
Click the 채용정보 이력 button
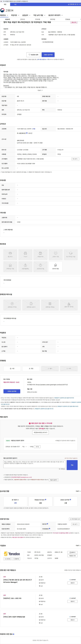click(x=73, y=556)
